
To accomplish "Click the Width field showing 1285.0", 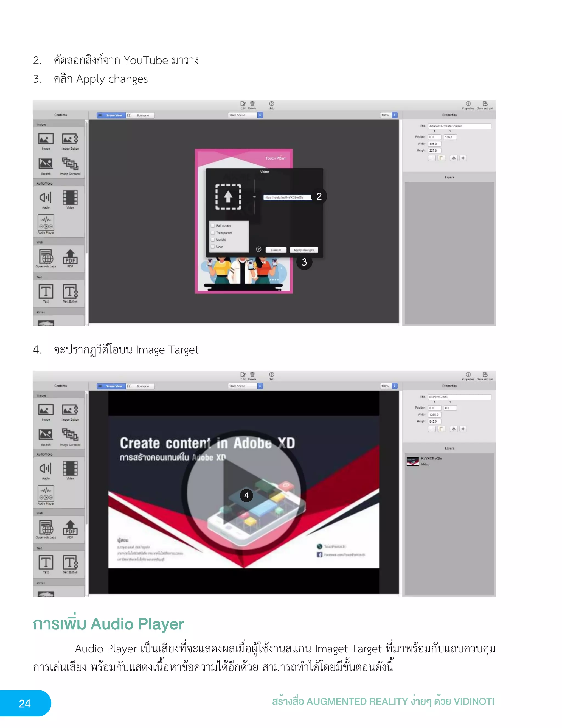I will (x=434, y=415).
